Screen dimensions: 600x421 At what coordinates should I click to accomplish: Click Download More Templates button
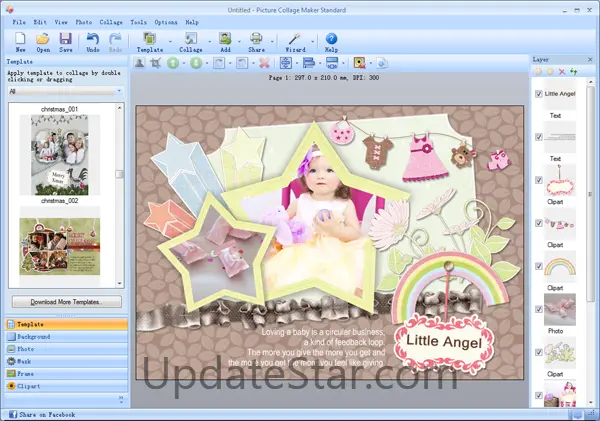point(65,301)
